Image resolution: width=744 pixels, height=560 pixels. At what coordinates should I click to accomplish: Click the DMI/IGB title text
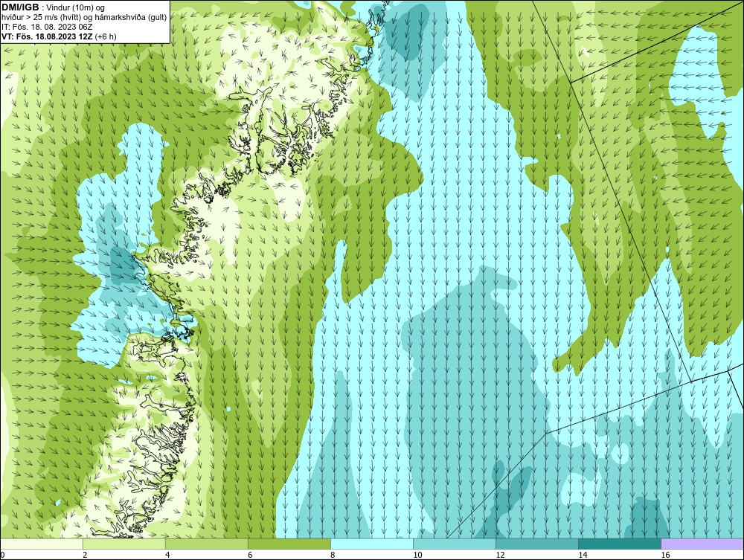pyautogui.click(x=20, y=7)
